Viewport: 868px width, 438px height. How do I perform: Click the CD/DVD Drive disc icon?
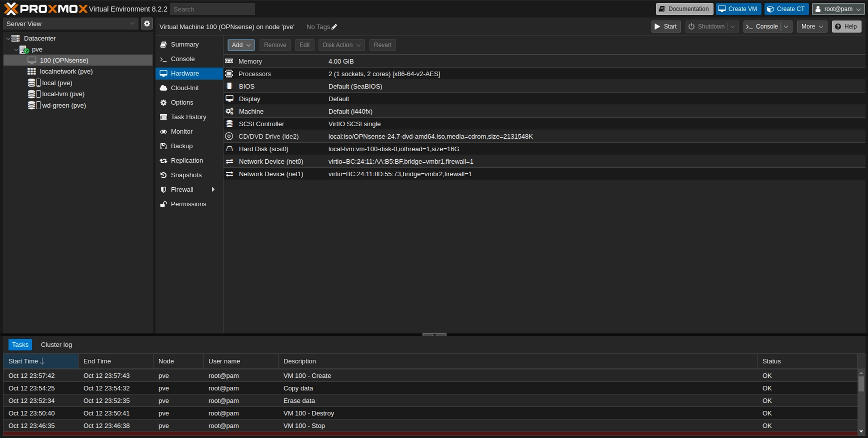pyautogui.click(x=229, y=136)
